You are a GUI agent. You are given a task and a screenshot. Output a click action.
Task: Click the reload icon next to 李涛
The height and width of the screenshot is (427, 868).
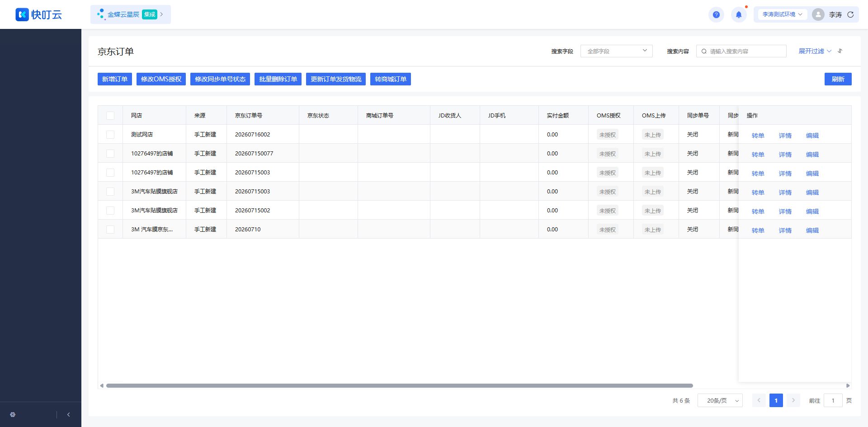click(850, 14)
